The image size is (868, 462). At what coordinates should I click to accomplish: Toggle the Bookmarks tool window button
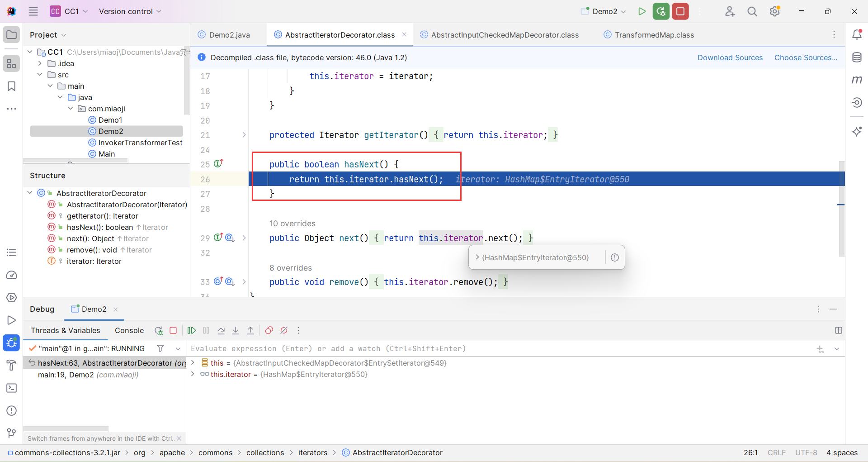(x=12, y=86)
